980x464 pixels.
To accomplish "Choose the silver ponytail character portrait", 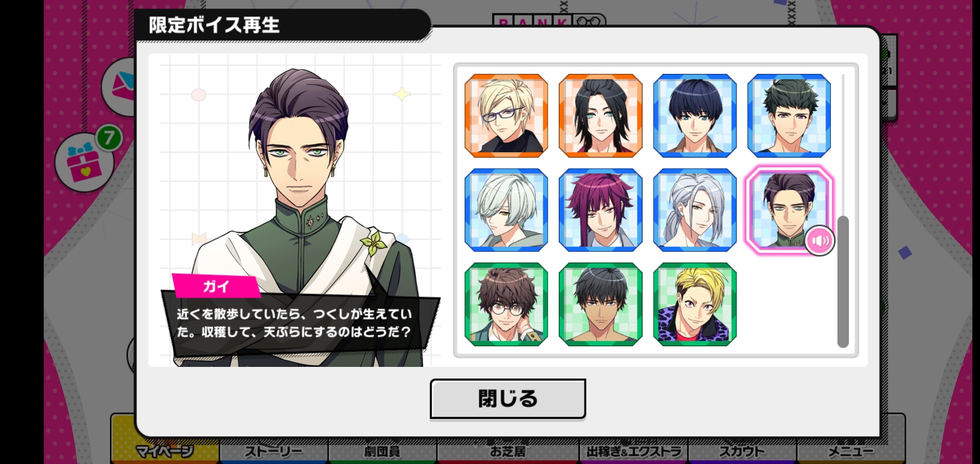I will [x=695, y=210].
